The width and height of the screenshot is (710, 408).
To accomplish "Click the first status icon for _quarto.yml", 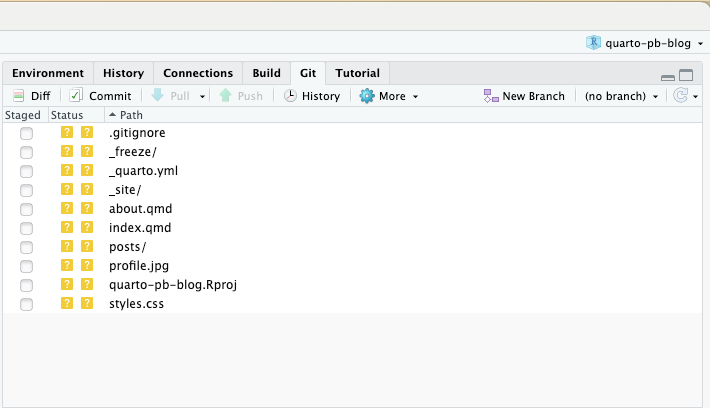I will (67, 170).
